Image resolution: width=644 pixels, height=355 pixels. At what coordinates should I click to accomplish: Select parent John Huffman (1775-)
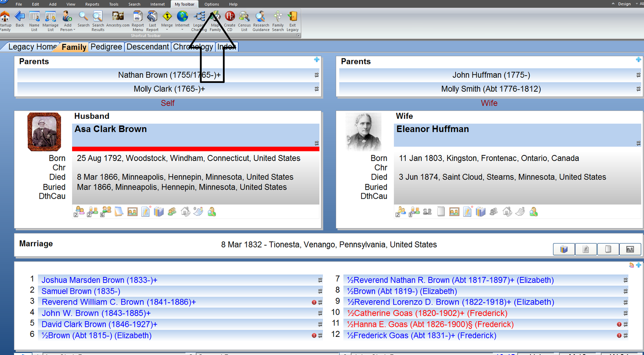[x=491, y=75]
